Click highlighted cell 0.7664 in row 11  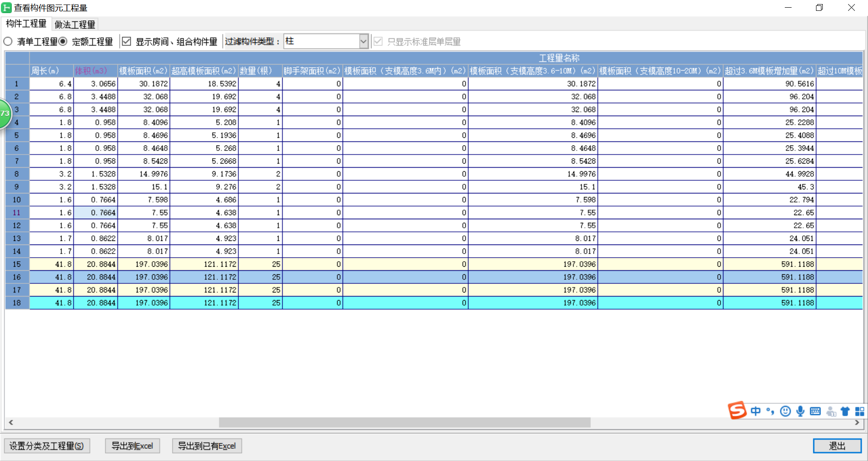coord(95,212)
